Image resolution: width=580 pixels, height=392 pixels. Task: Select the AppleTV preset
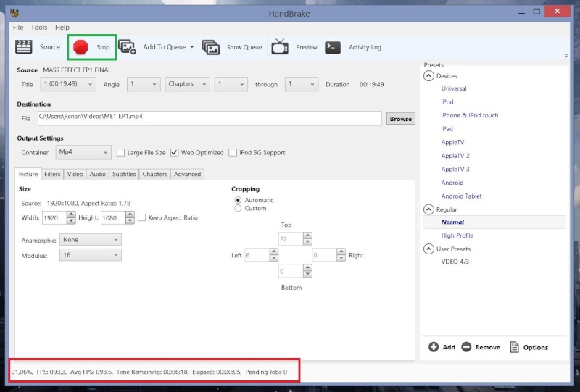(452, 142)
